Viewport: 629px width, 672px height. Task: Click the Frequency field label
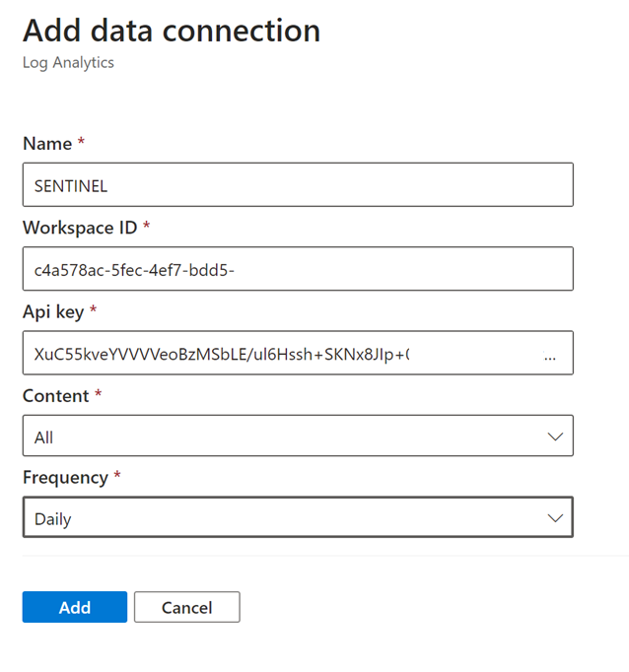click(x=65, y=478)
